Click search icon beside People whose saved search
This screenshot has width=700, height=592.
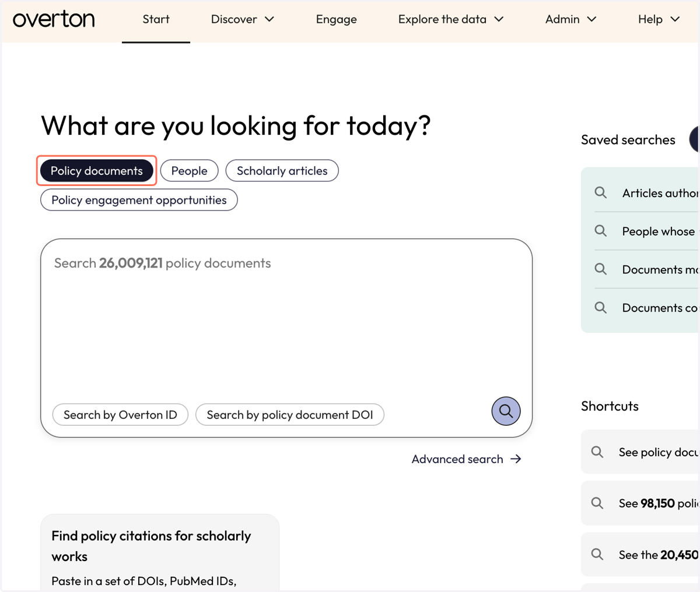pyautogui.click(x=600, y=231)
